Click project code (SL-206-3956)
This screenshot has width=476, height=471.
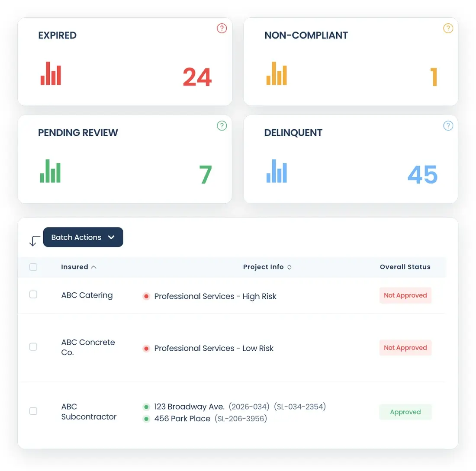[241, 419]
